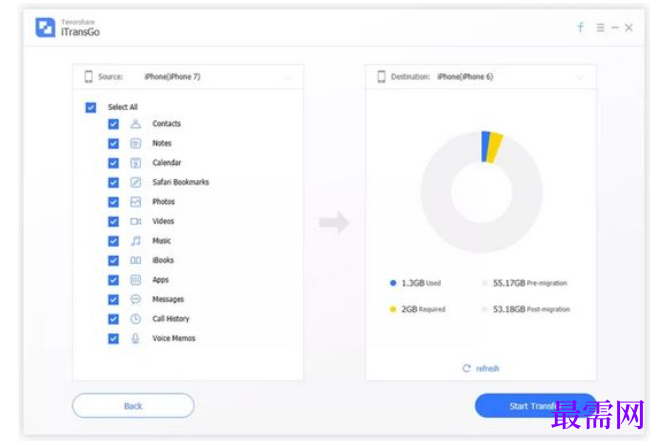Uncheck the iBooks checkbox

pos(113,260)
